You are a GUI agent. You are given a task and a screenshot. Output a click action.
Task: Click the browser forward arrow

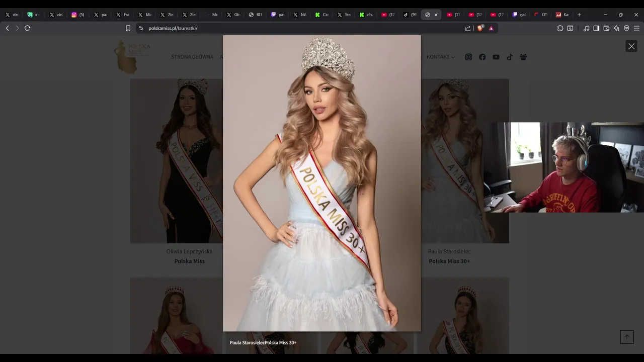17,28
